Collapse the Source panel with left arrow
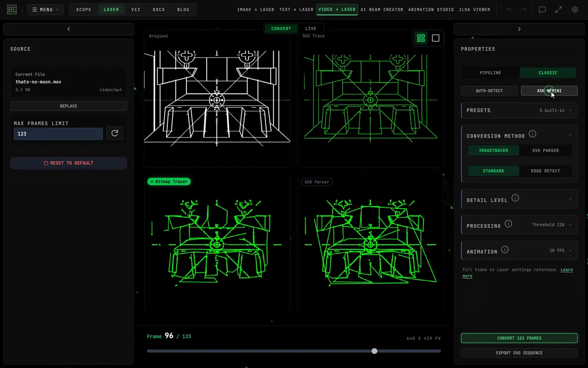 click(68, 29)
